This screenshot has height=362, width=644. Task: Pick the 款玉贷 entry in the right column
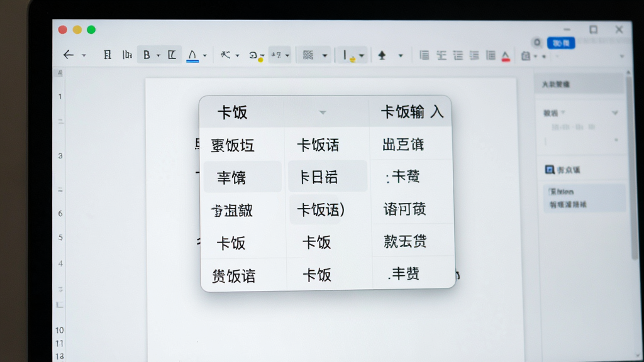pos(405,241)
